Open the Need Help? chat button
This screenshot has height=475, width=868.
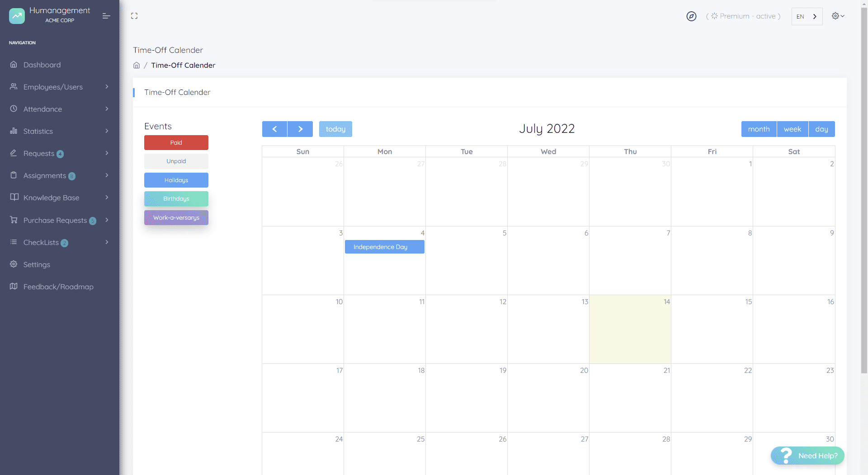pyautogui.click(x=807, y=456)
